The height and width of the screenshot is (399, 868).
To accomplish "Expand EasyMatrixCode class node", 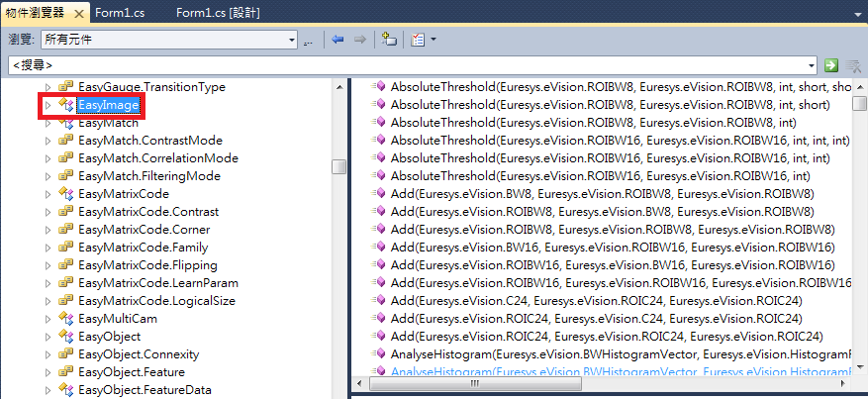I will pos(48,194).
